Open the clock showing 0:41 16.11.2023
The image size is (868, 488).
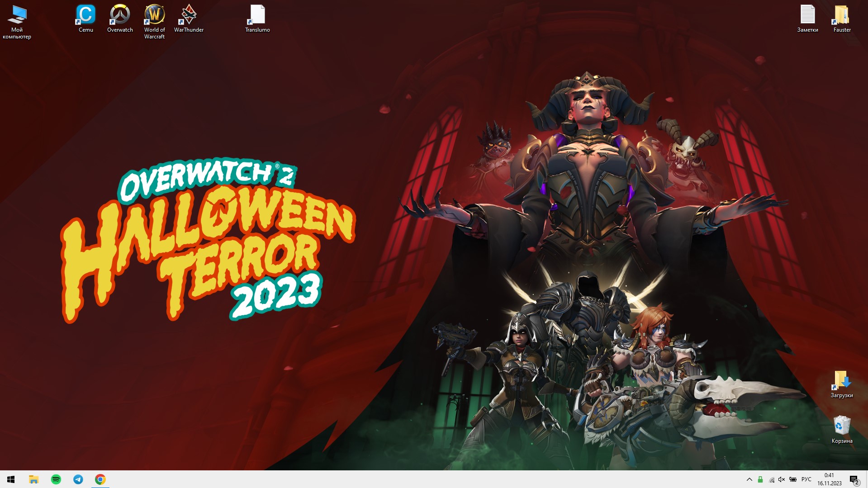tap(829, 479)
